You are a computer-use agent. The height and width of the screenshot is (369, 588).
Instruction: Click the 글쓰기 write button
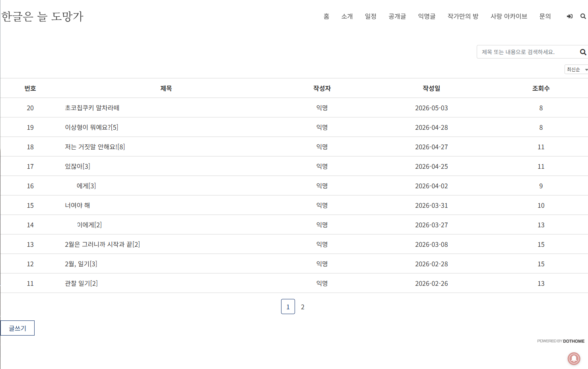[x=17, y=328]
